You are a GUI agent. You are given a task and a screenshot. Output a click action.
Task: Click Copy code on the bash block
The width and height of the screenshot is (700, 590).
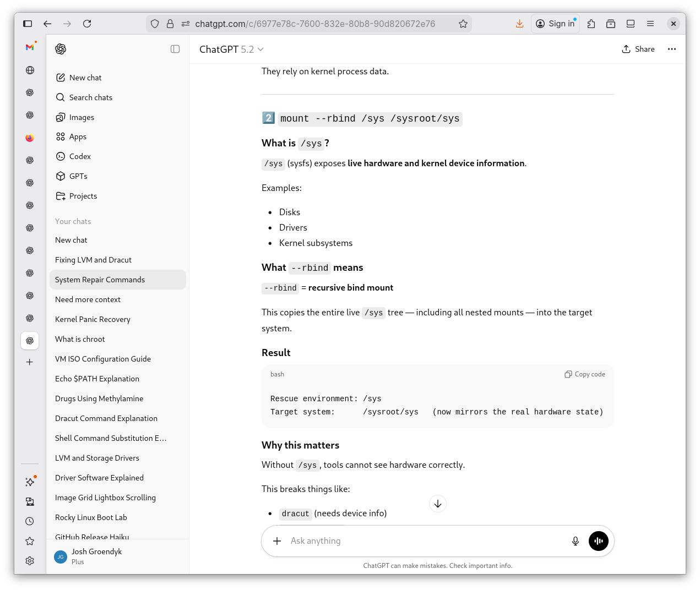pyautogui.click(x=584, y=374)
